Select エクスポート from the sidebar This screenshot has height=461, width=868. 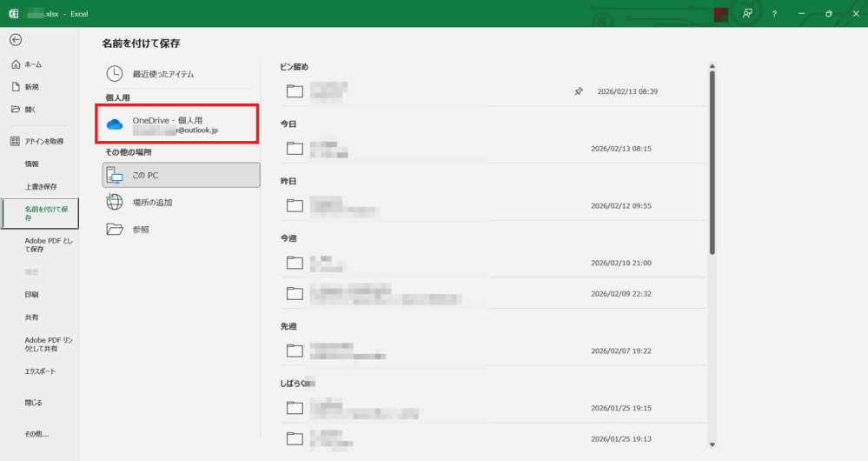(40, 371)
